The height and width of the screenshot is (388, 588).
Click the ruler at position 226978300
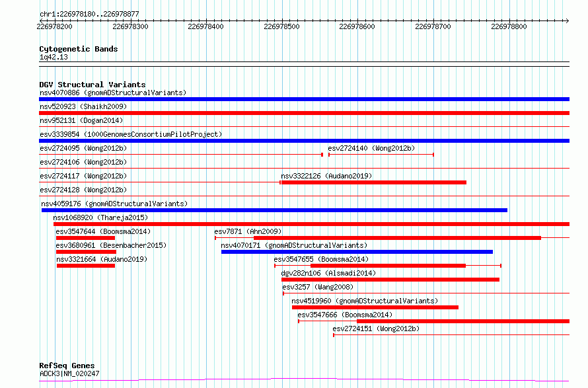point(131,26)
